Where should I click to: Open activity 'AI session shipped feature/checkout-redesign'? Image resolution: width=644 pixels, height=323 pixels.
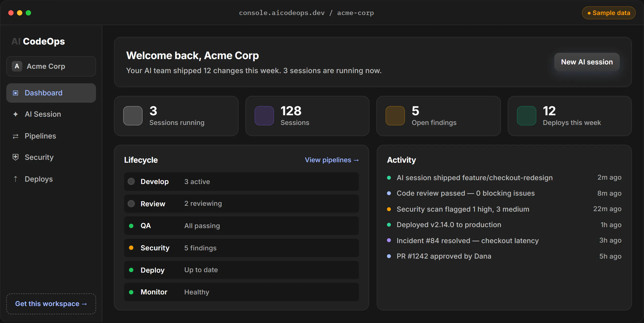(504, 177)
